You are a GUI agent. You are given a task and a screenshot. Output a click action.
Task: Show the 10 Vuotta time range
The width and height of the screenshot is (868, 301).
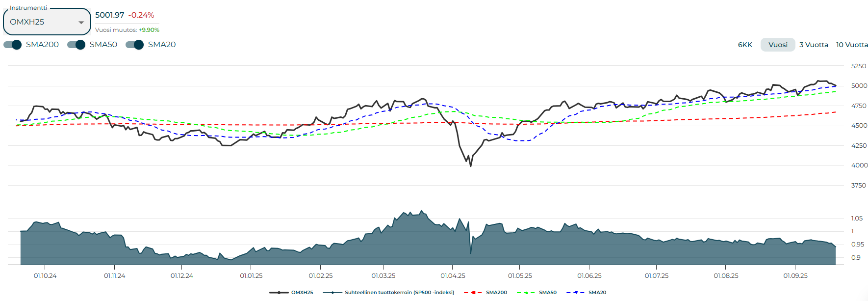[x=852, y=45]
